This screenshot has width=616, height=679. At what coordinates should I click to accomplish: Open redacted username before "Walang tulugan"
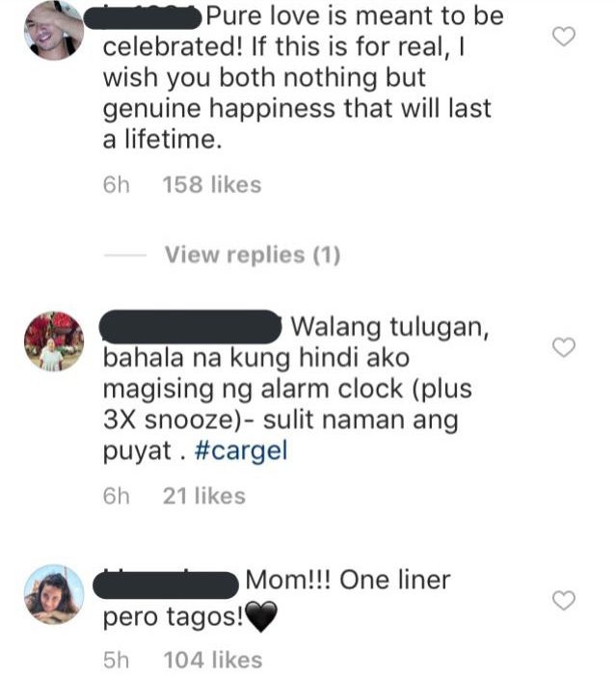(190, 327)
